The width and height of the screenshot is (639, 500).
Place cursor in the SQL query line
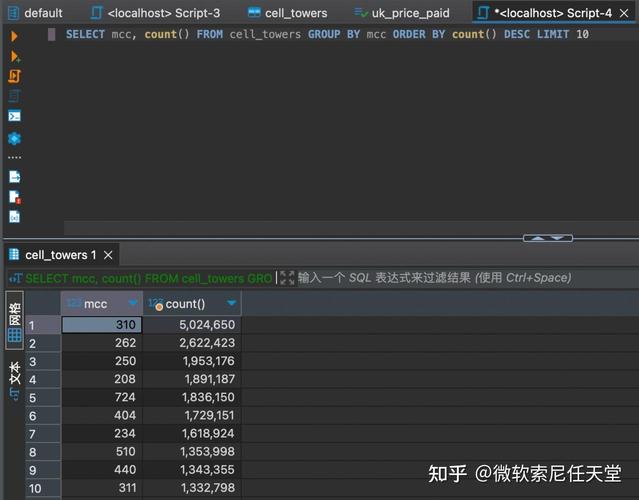coord(327,34)
